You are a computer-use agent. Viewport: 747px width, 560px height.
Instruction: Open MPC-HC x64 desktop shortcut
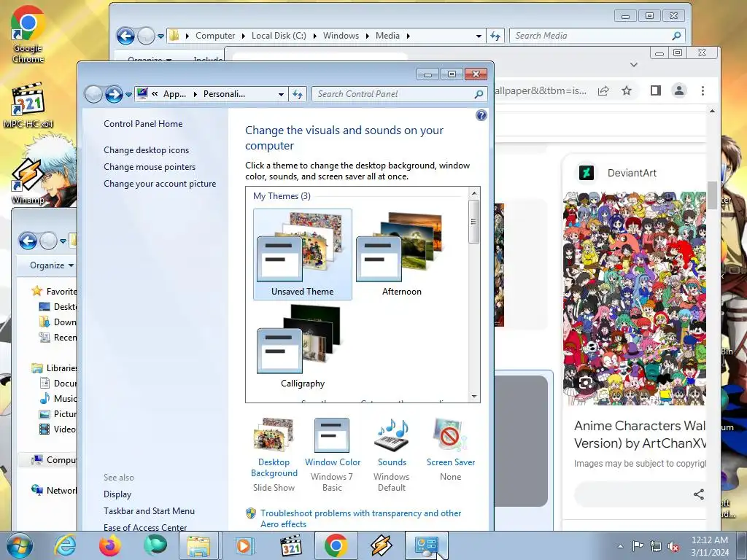pos(28,106)
